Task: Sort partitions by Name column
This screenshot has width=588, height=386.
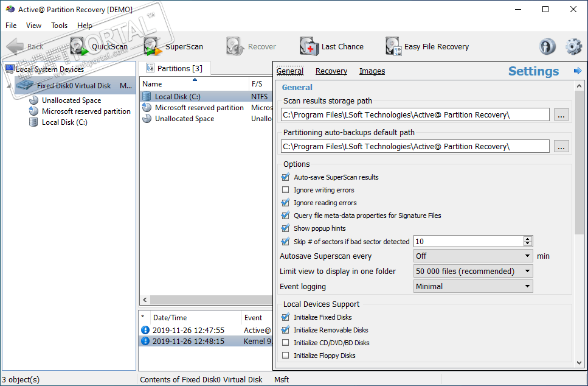Action: tap(194, 84)
